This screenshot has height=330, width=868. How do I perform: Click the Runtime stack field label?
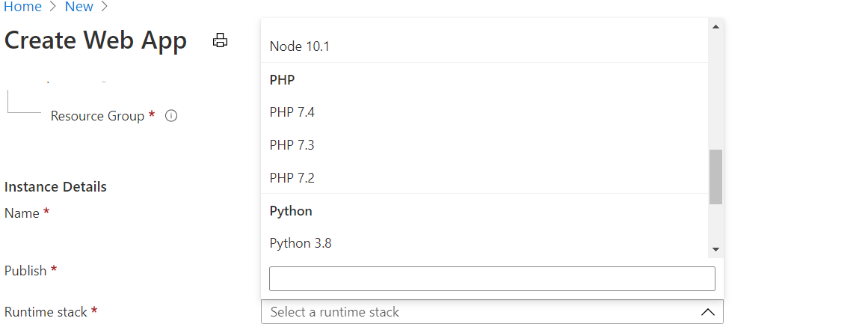click(46, 312)
